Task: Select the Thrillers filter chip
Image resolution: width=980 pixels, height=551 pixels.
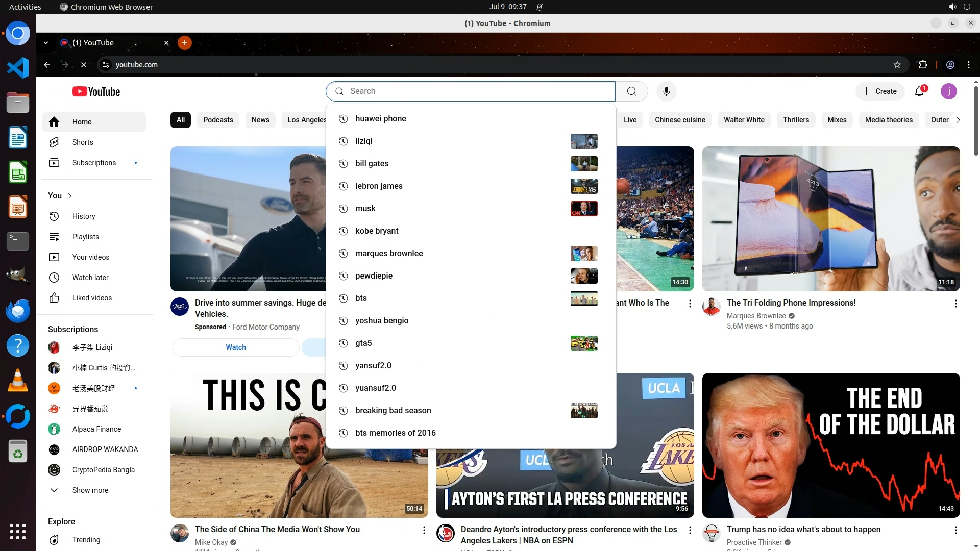Action: click(x=796, y=120)
